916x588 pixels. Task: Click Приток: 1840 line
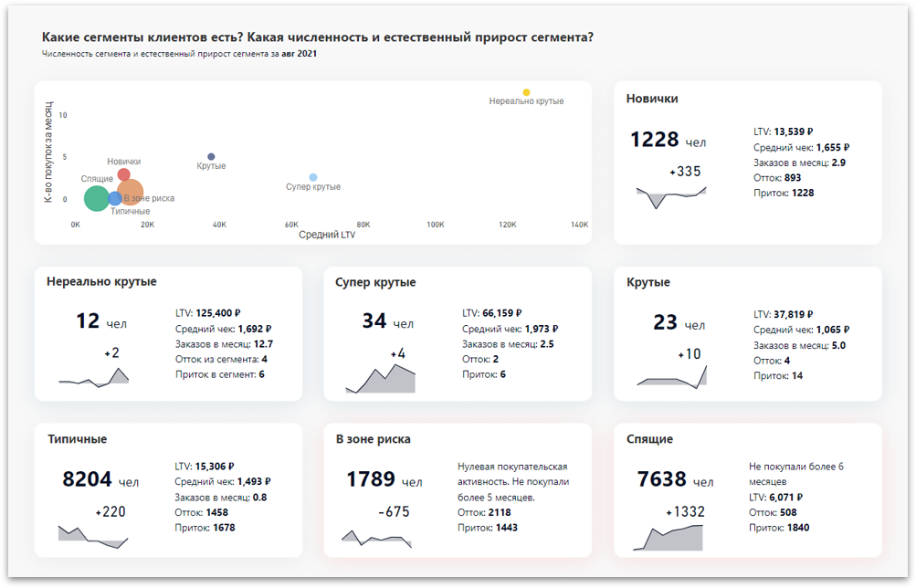[x=779, y=527]
